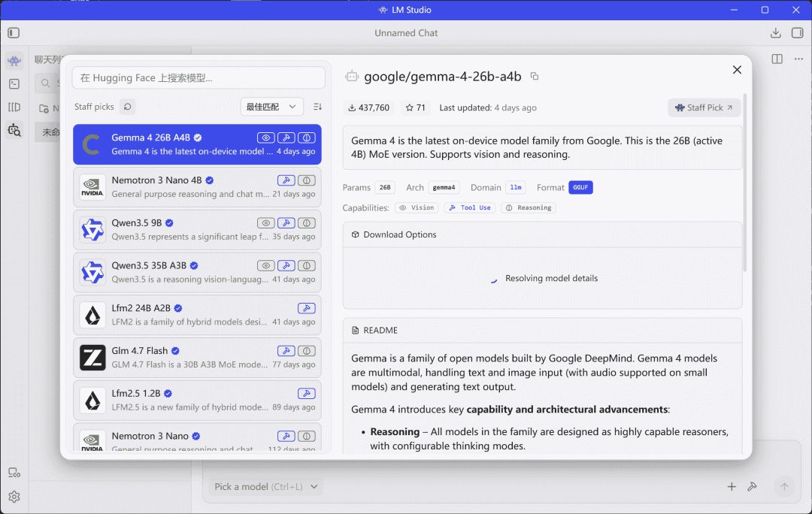Click the reasoning badge on Glm 4.7 Flash
Screen dimensions: 812x514
tap(307, 351)
